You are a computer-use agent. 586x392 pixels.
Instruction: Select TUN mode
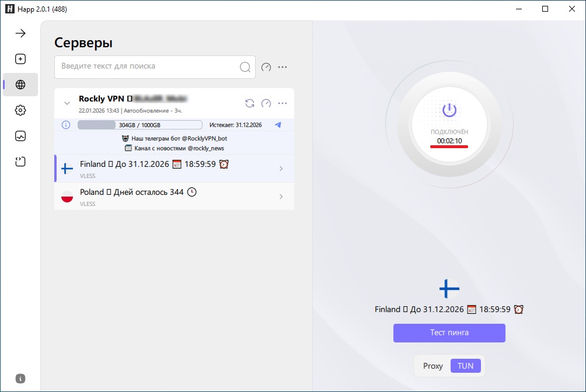coord(466,366)
